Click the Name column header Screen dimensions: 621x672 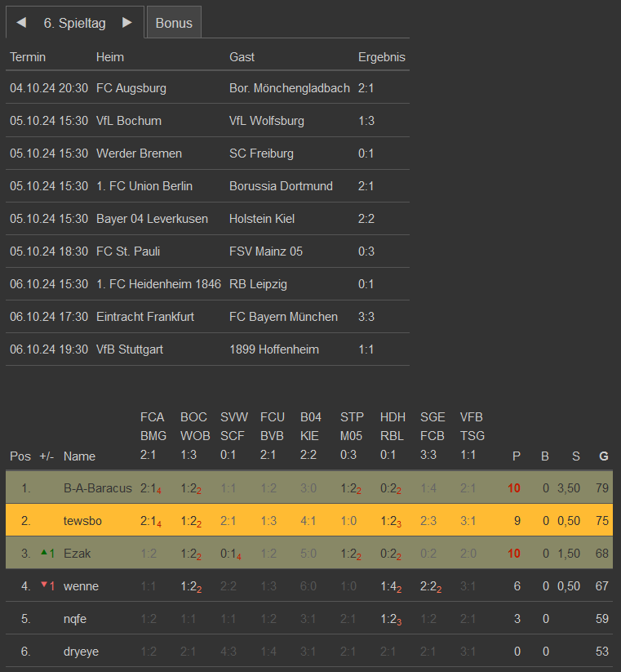(79, 456)
